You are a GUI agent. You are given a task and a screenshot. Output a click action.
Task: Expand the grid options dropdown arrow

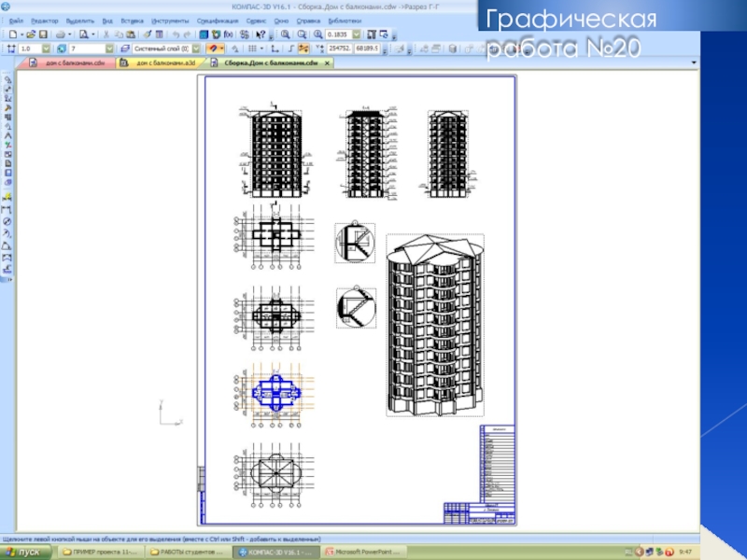point(261,49)
